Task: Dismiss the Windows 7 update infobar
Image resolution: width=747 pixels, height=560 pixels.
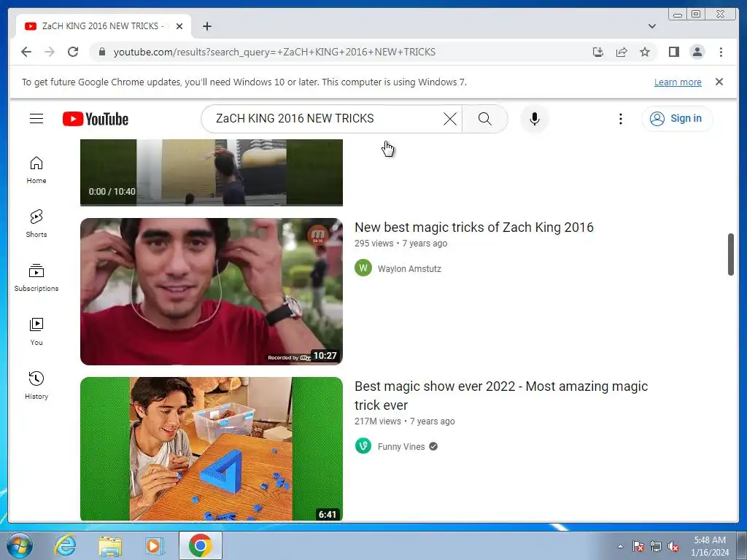Action: pyautogui.click(x=719, y=82)
